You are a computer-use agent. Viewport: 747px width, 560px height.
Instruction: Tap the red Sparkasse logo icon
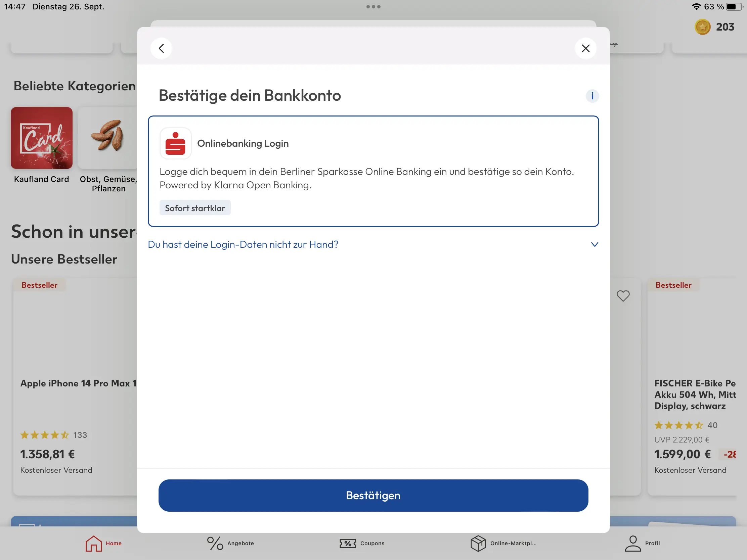coord(175,143)
